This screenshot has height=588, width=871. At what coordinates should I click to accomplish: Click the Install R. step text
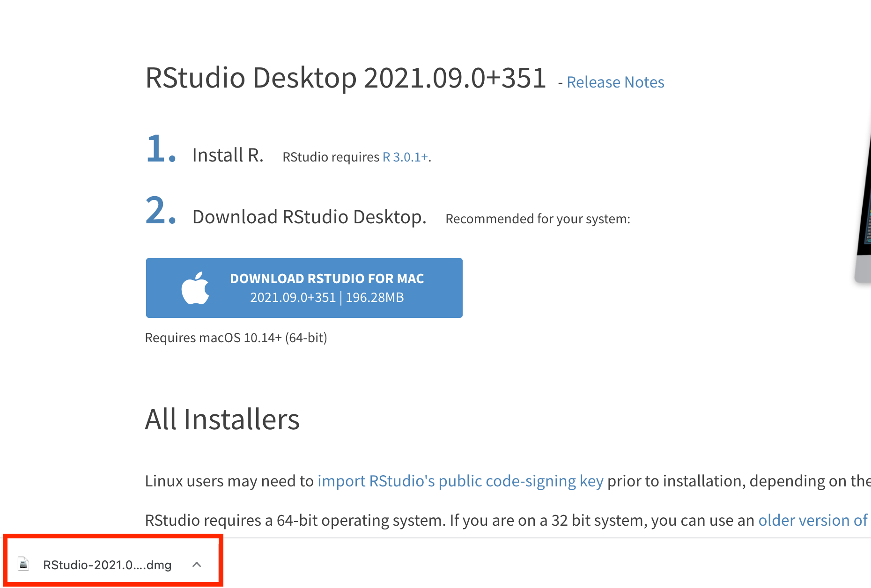tap(228, 155)
